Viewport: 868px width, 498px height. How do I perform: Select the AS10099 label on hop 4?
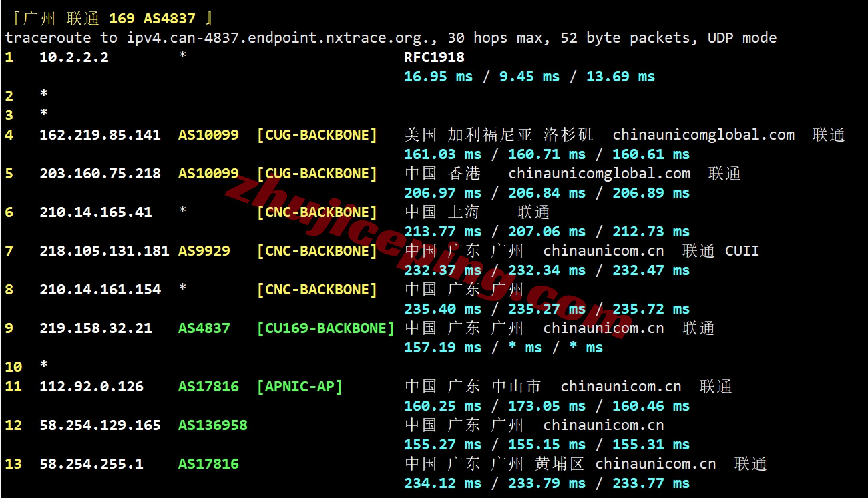click(207, 134)
